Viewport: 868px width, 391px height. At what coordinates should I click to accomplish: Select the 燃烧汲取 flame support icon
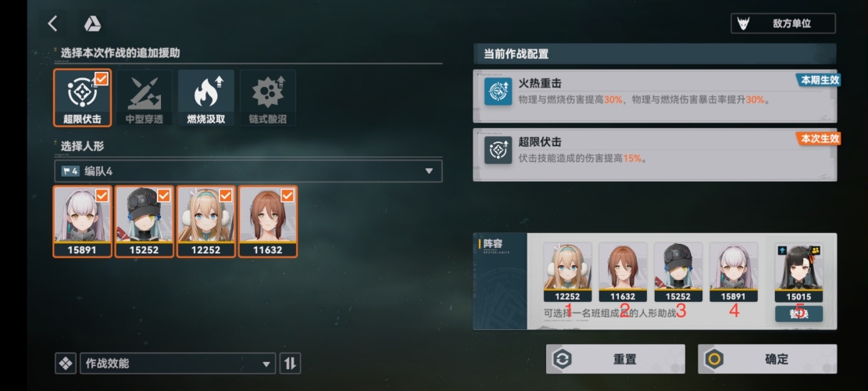click(x=206, y=98)
